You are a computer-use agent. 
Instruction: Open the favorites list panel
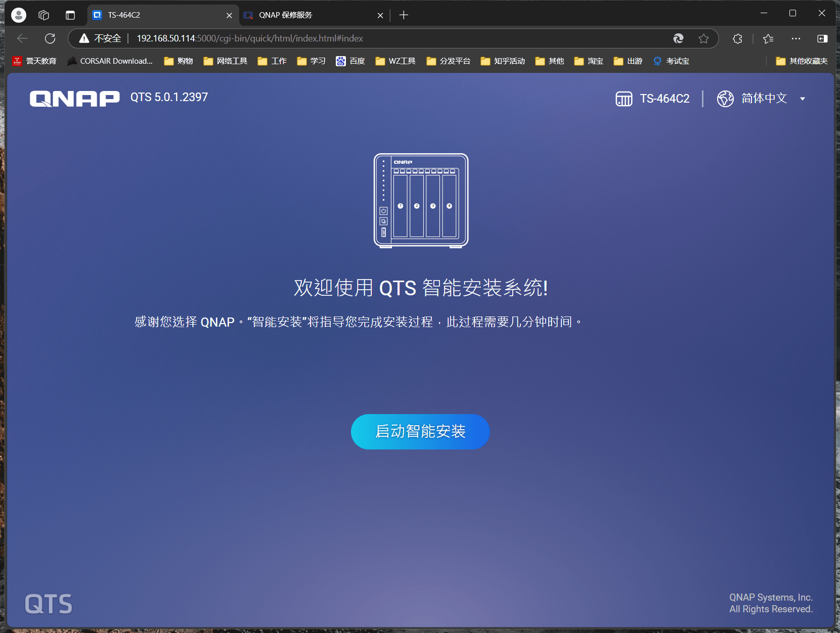click(x=768, y=38)
